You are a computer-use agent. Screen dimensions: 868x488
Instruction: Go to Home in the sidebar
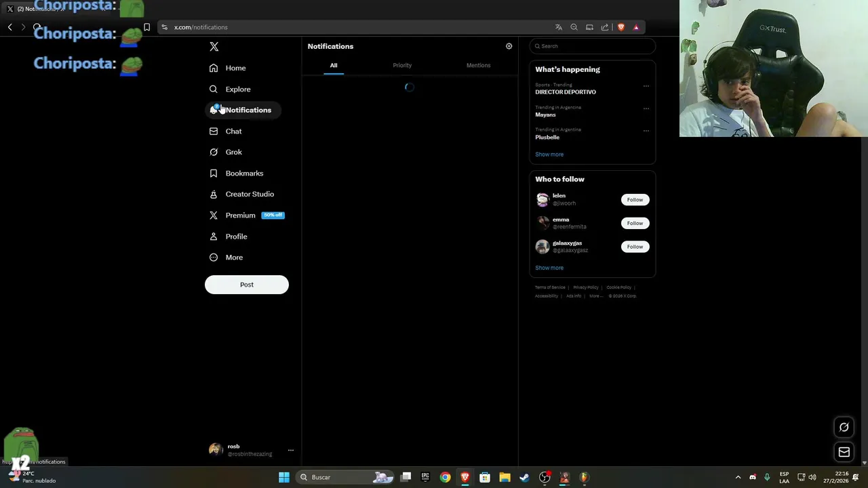pyautogui.click(x=228, y=68)
